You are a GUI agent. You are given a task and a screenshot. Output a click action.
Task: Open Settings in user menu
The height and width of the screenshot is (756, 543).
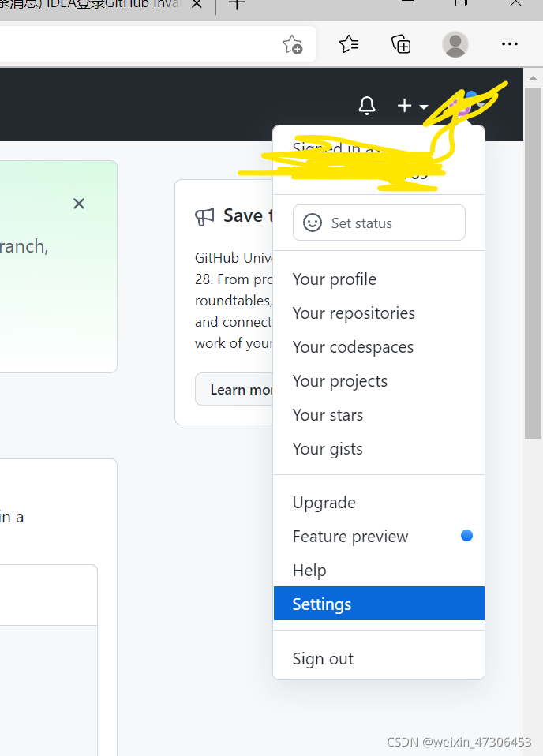379,604
